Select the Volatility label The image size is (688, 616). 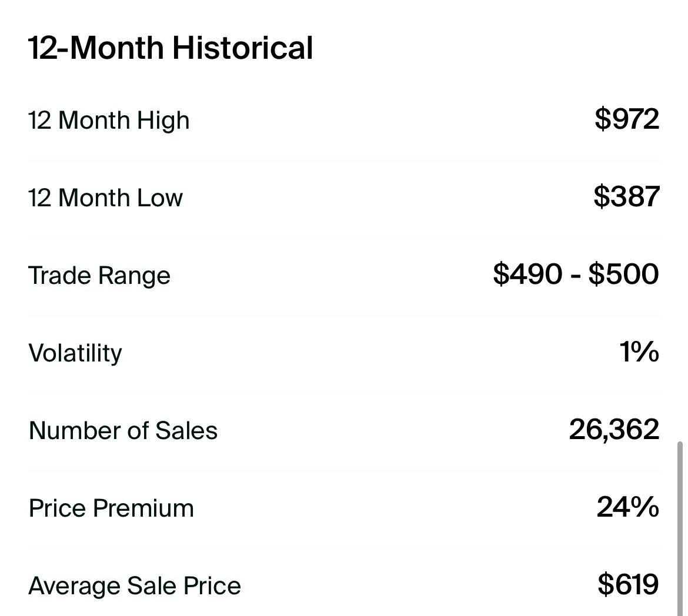75,353
